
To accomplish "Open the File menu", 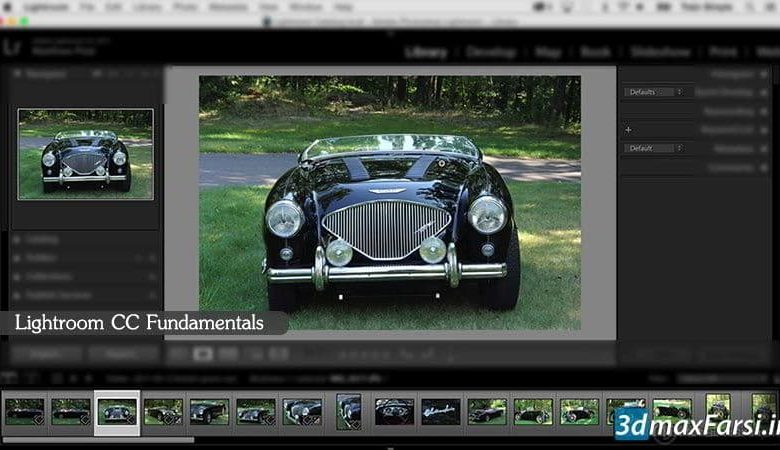I will (88, 7).
